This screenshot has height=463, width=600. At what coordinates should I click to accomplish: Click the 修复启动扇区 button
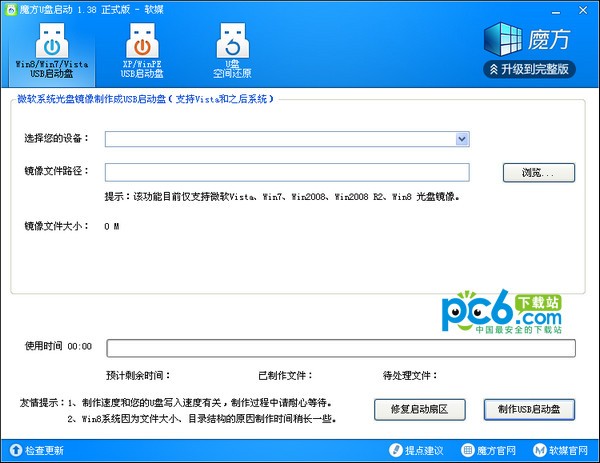tap(420, 409)
